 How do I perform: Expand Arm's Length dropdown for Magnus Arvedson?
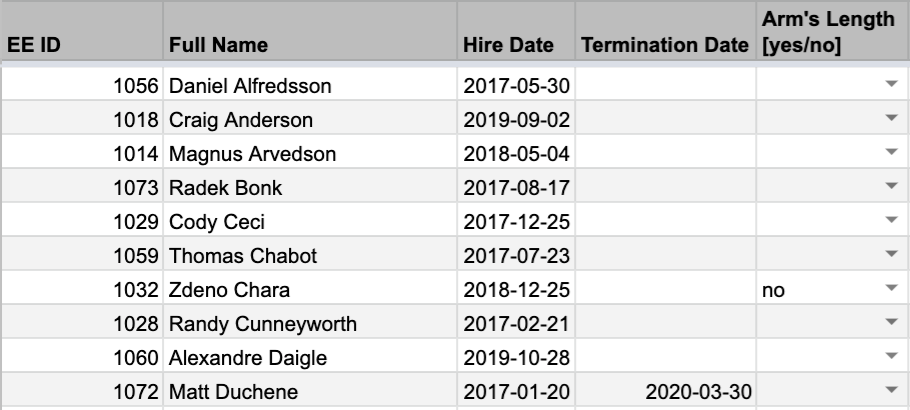click(892, 155)
